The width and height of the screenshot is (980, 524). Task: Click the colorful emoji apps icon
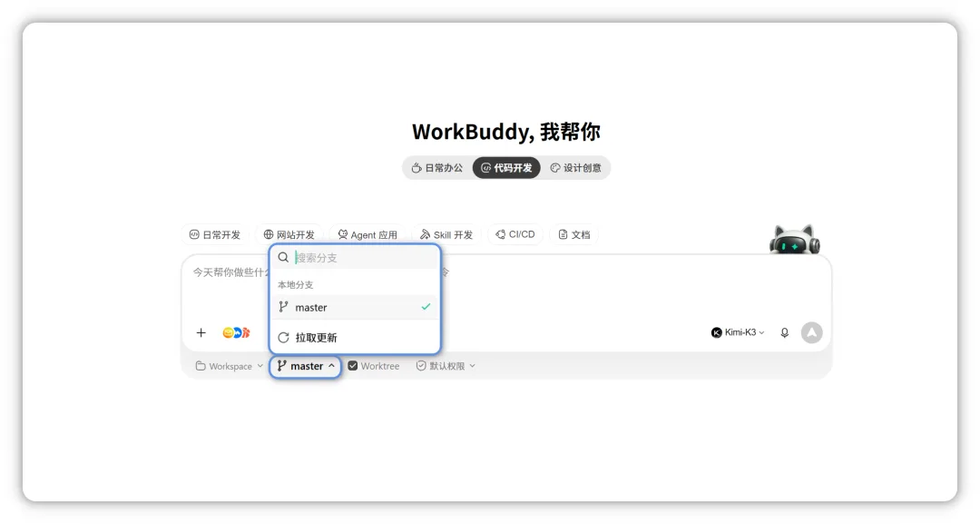(236, 332)
